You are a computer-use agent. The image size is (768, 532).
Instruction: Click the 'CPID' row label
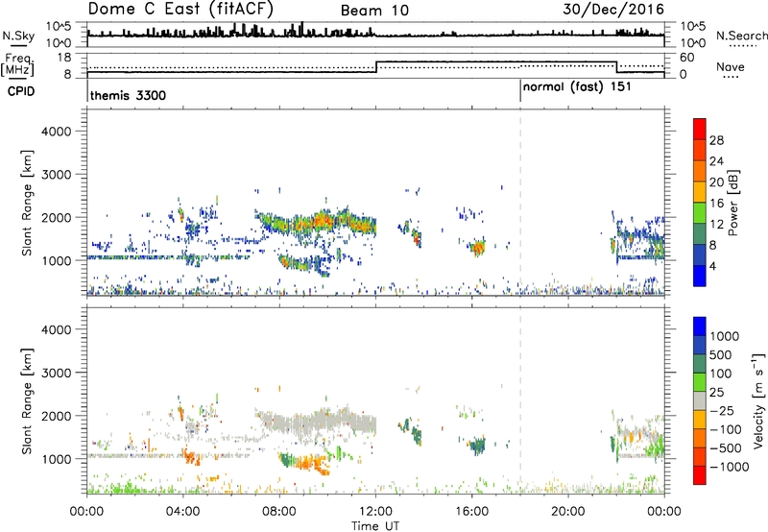pyautogui.click(x=20, y=91)
